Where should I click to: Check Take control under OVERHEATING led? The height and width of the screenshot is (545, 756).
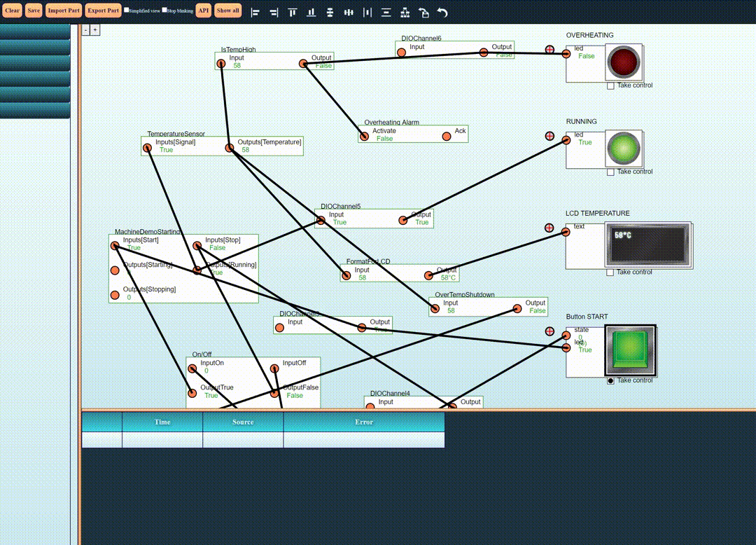click(610, 85)
